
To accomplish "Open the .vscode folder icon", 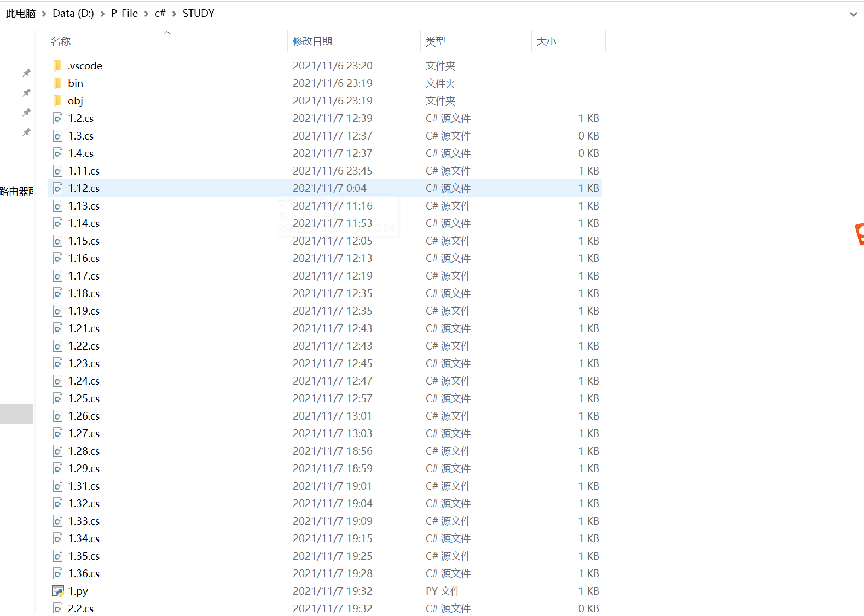I will (x=57, y=66).
